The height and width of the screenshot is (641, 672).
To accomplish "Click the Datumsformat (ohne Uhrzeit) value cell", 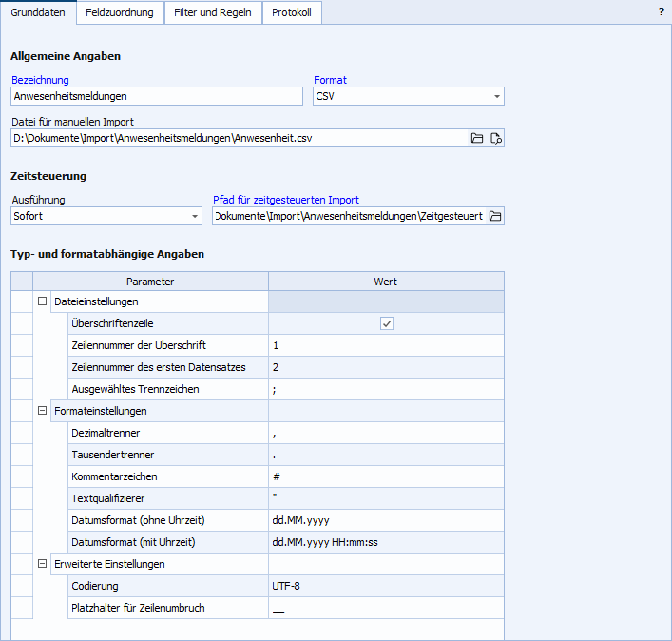I will click(385, 520).
